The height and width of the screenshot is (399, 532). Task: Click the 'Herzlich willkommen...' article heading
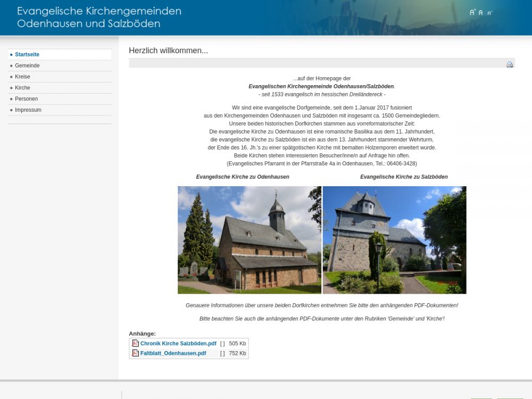(168, 51)
